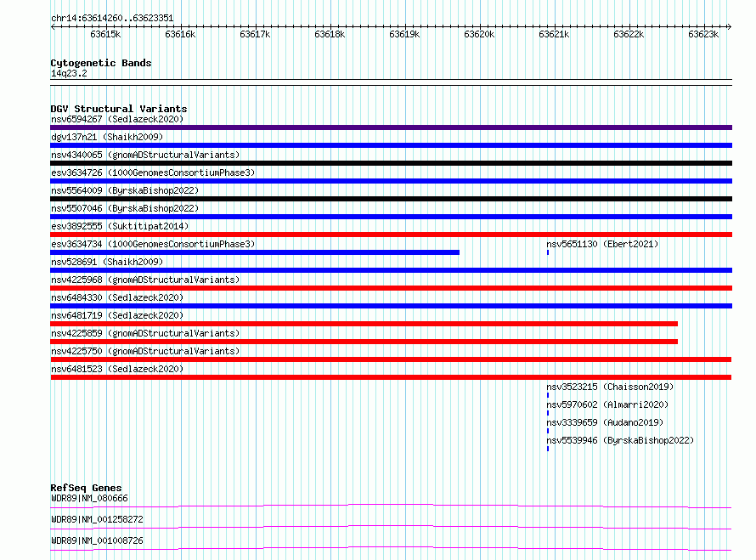Image resolution: width=756 pixels, height=560 pixels.
Task: Click the purple nsv6594267 variant bar
Action: click(391, 127)
